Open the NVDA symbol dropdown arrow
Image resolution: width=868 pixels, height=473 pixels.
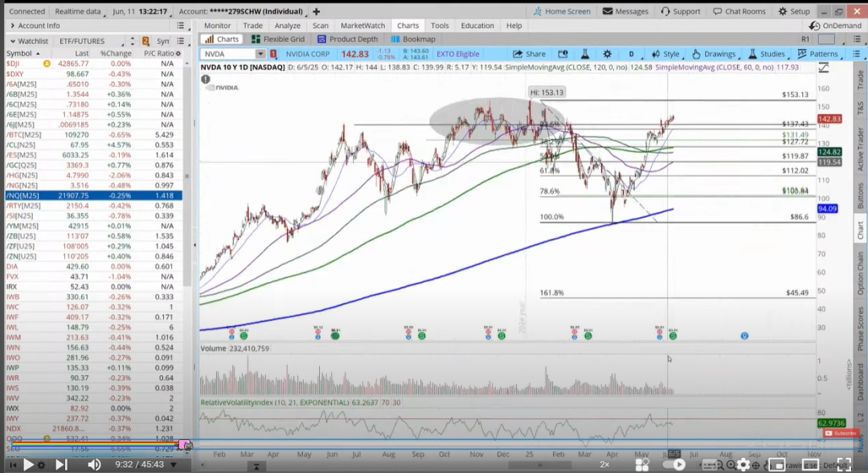coord(260,54)
